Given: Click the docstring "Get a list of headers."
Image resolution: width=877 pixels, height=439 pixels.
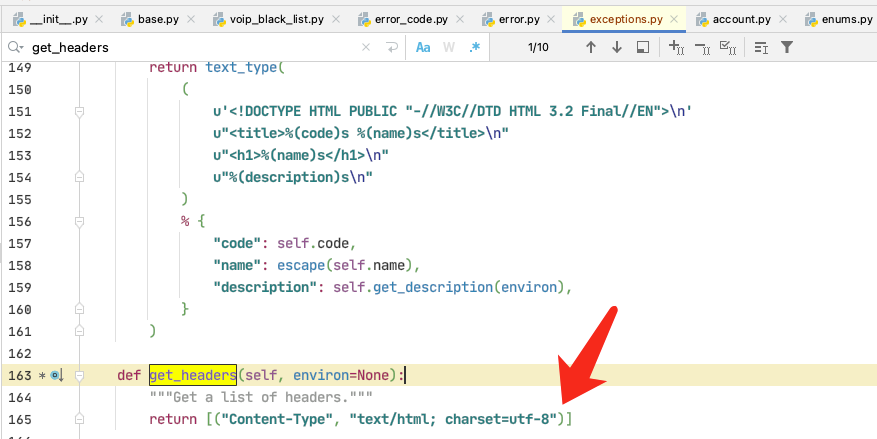Looking at the screenshot, I should coord(261,397).
